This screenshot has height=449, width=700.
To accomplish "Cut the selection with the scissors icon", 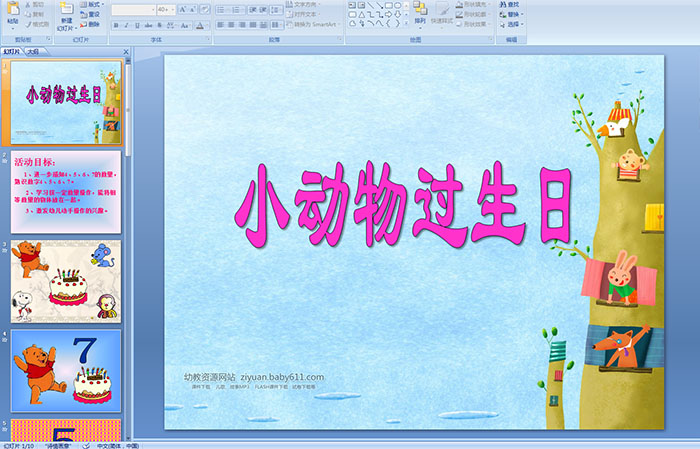I will coord(28,4).
